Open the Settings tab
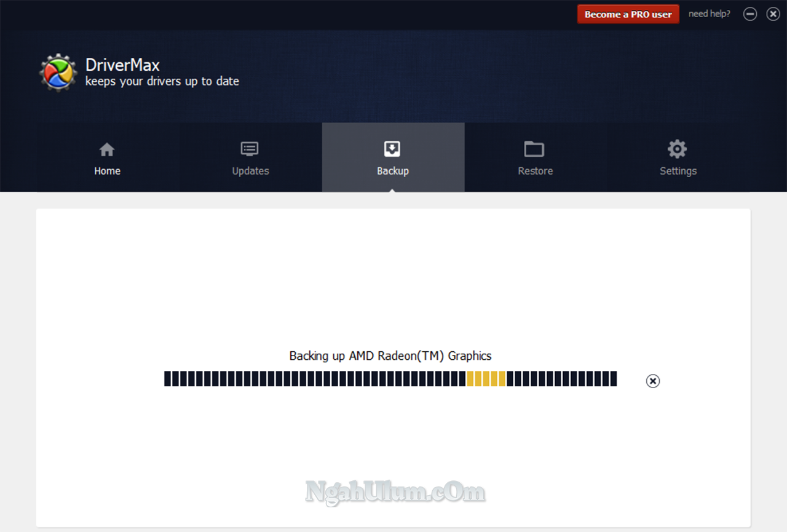 678,157
